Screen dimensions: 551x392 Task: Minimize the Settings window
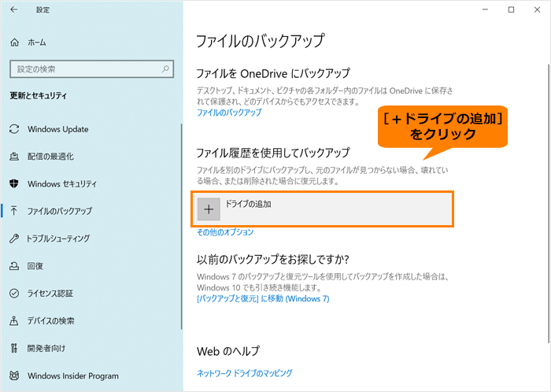[x=486, y=9]
